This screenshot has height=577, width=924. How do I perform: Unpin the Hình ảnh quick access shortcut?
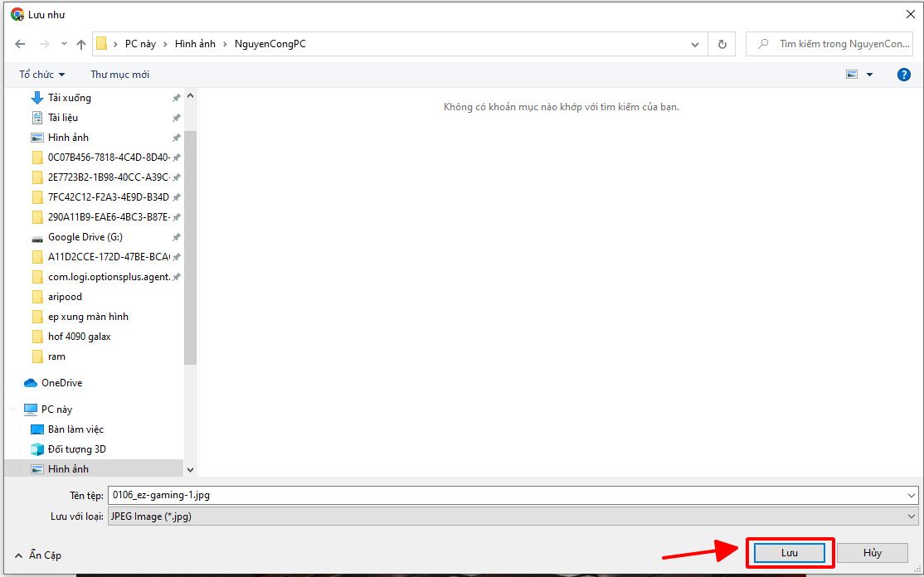pos(175,137)
